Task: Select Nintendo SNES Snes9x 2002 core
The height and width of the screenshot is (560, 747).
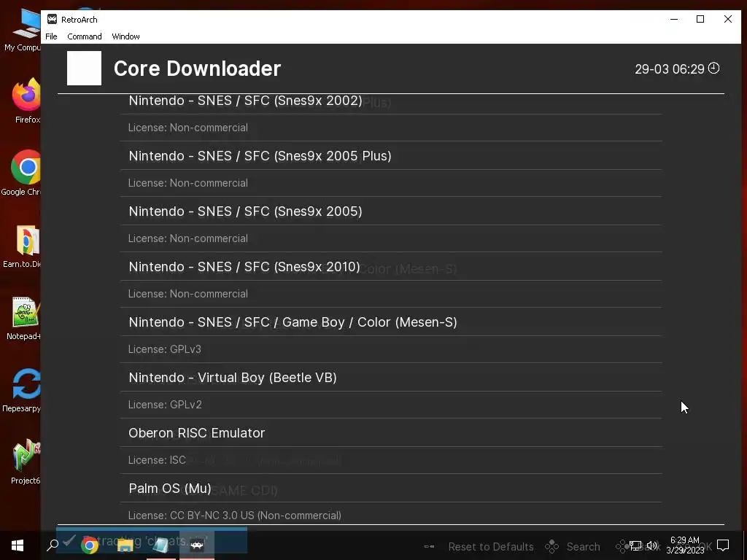Action: [x=391, y=101]
